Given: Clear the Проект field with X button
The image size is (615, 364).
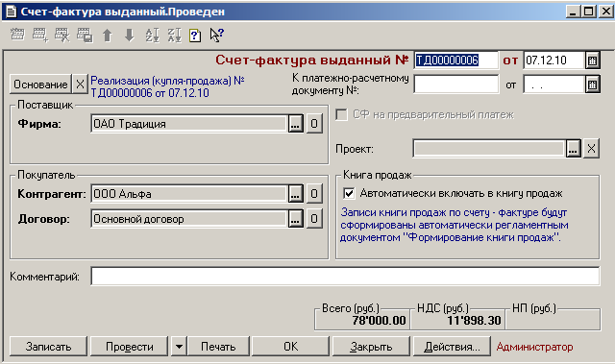Looking at the screenshot, I should click(591, 149).
